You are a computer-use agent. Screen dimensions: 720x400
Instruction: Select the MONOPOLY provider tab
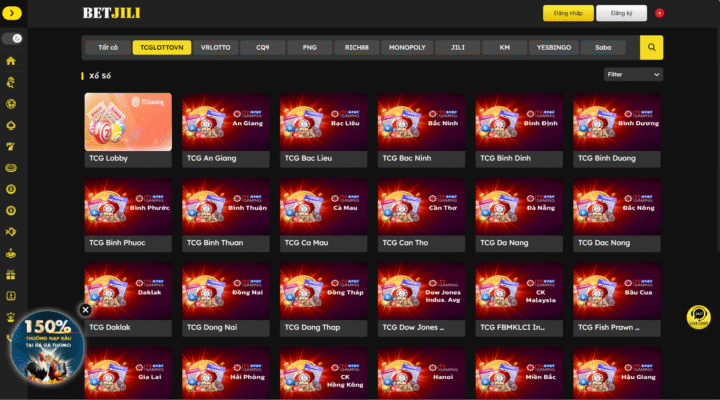[407, 47]
